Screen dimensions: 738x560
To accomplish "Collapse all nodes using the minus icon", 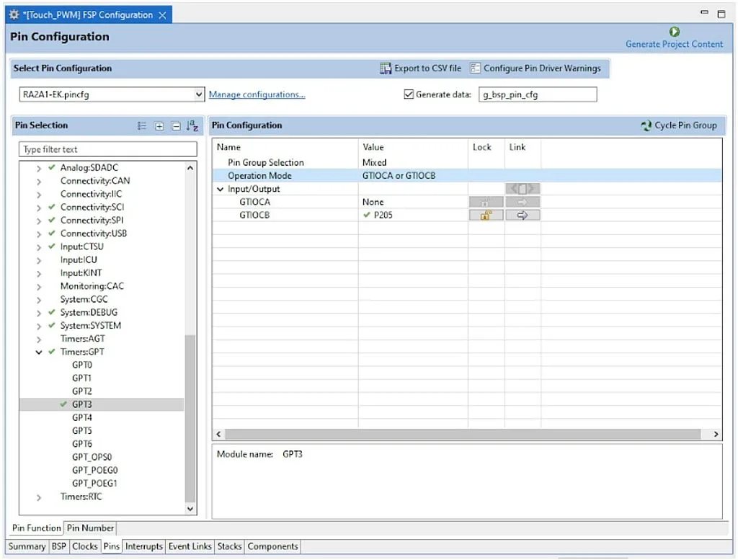I will [x=175, y=125].
